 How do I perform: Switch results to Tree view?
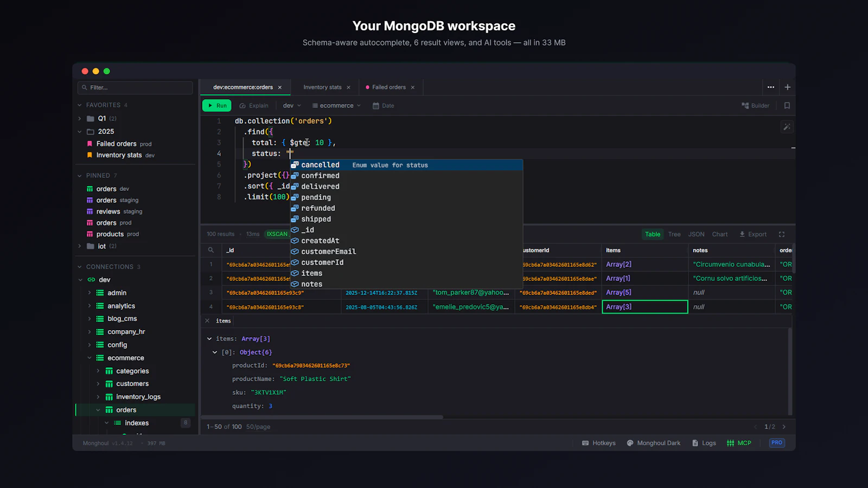coord(674,234)
